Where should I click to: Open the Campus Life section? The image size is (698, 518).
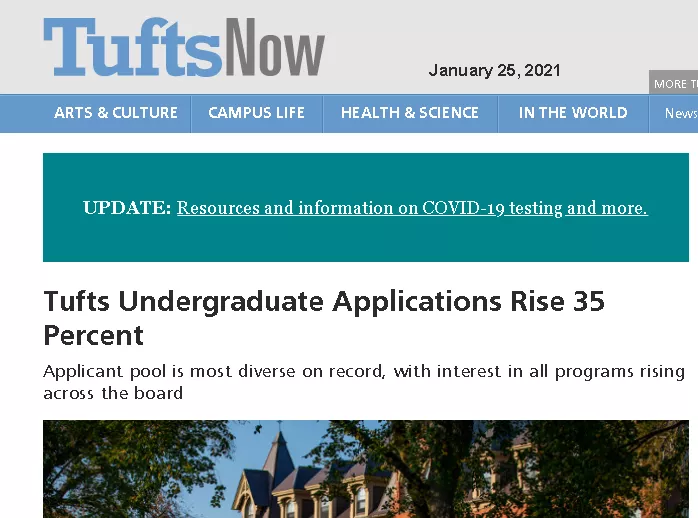click(256, 113)
